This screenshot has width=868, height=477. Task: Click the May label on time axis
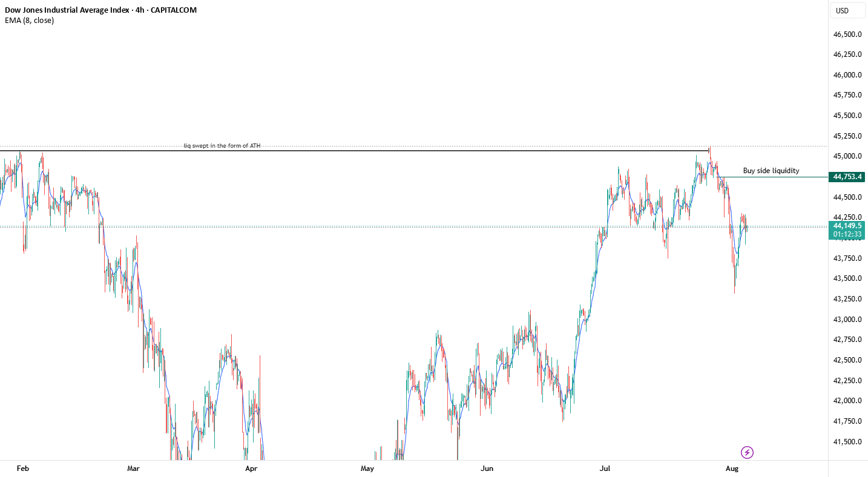click(367, 469)
